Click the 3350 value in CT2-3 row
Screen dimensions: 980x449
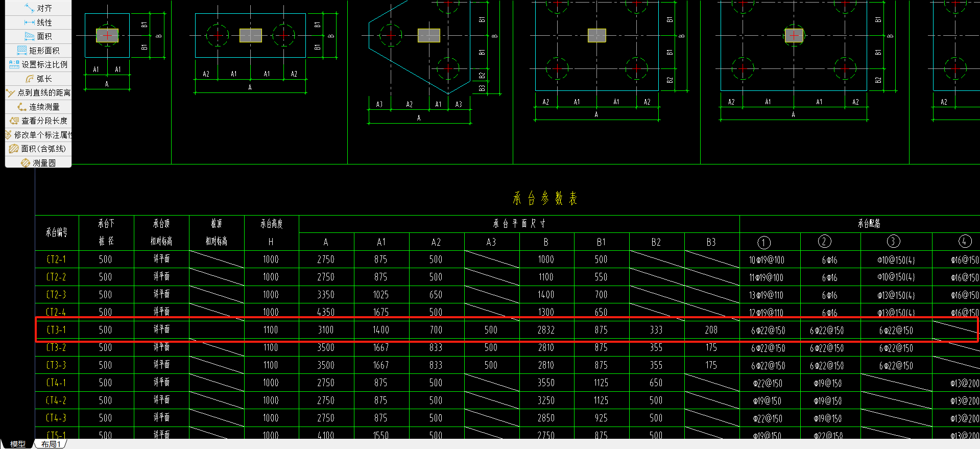click(x=326, y=295)
